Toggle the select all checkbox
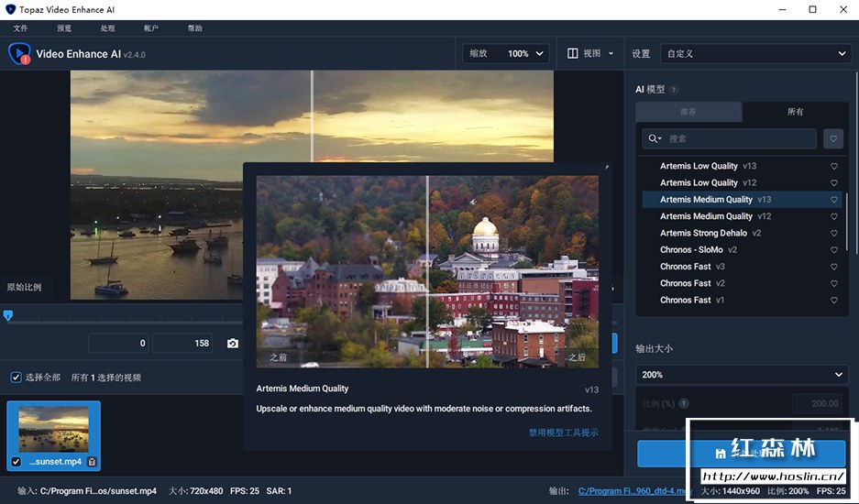 pyautogui.click(x=16, y=378)
